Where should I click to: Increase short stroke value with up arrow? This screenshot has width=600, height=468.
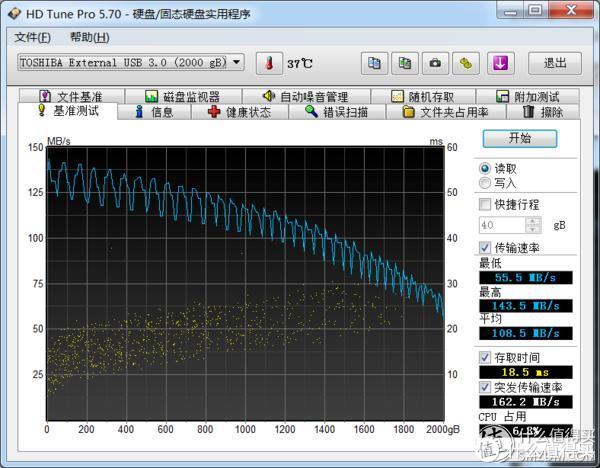533,221
